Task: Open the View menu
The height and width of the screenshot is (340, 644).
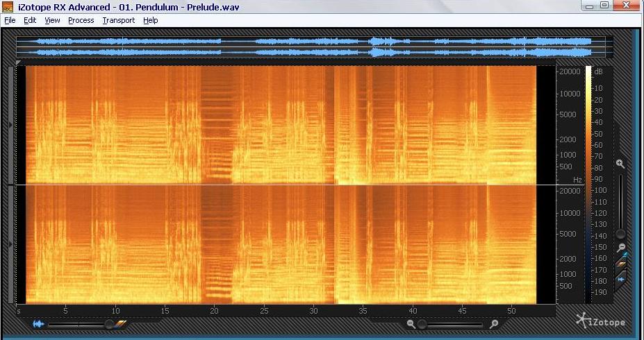Action: 52,20
